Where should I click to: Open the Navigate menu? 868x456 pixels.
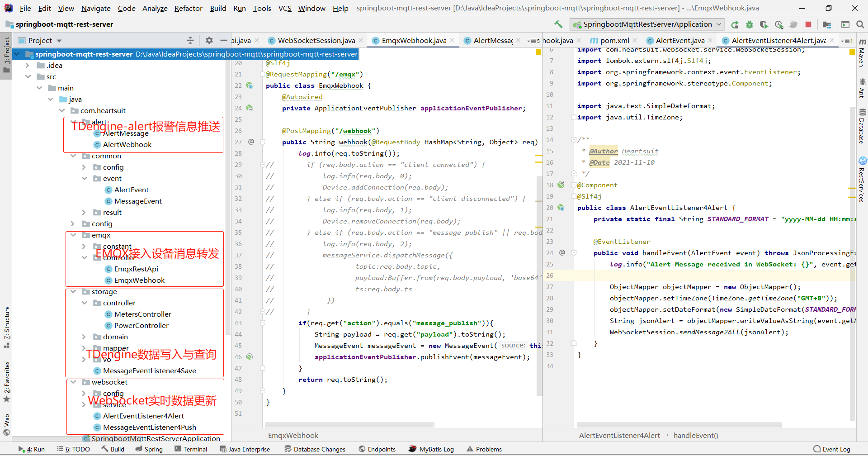point(96,8)
